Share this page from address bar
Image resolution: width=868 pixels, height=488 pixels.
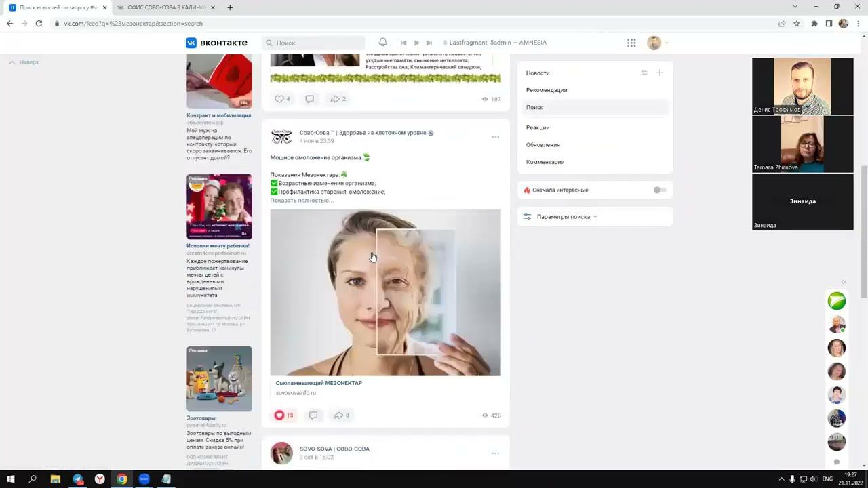[782, 24]
